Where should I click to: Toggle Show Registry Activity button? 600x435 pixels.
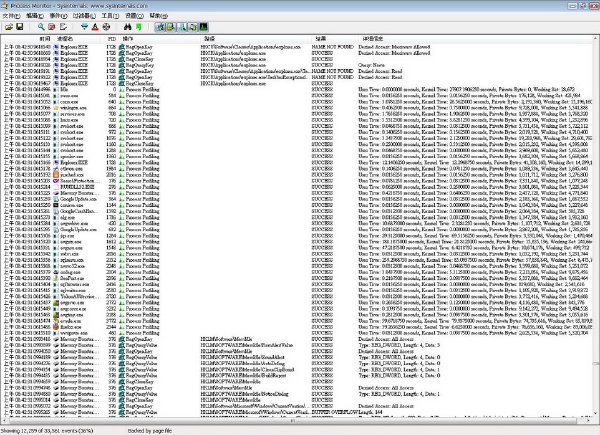point(160,27)
